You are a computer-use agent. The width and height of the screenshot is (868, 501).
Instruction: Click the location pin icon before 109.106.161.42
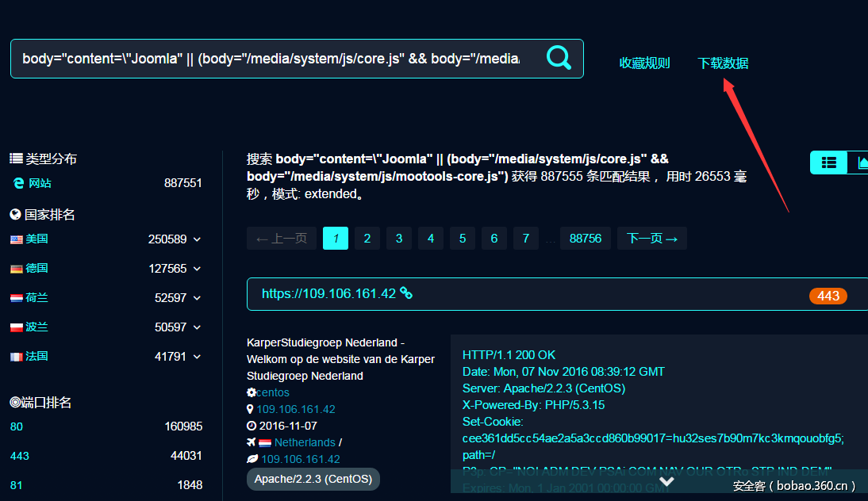coord(251,409)
